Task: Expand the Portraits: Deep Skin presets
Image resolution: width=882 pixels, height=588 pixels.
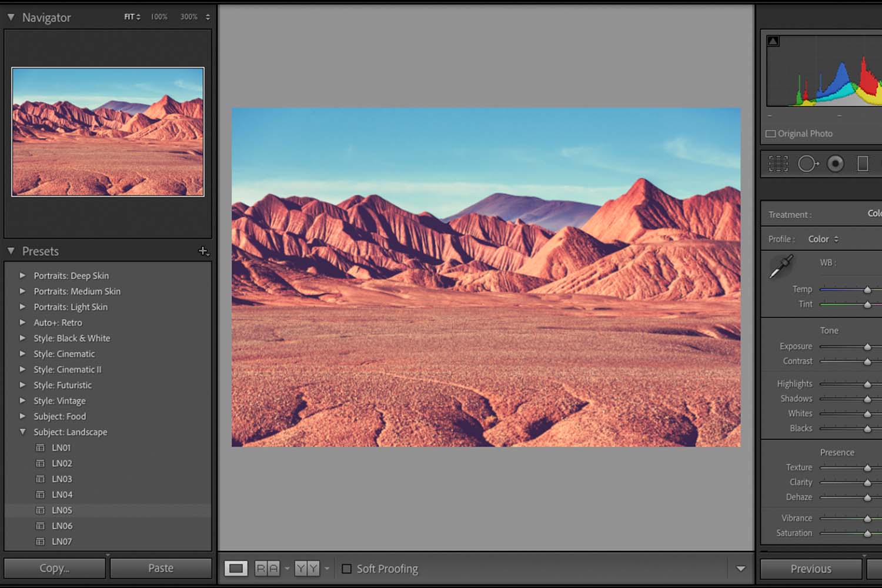Action: coord(22,275)
